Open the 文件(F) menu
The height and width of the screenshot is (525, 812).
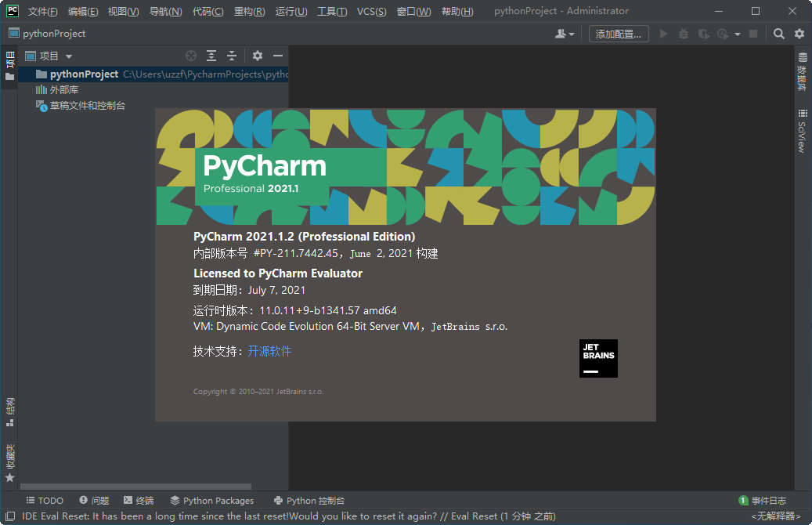point(42,12)
